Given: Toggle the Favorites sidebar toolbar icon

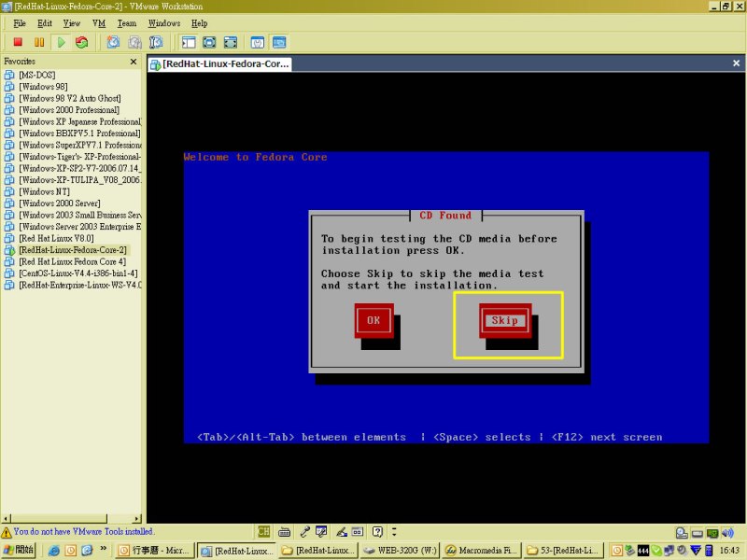Looking at the screenshot, I should point(189,42).
